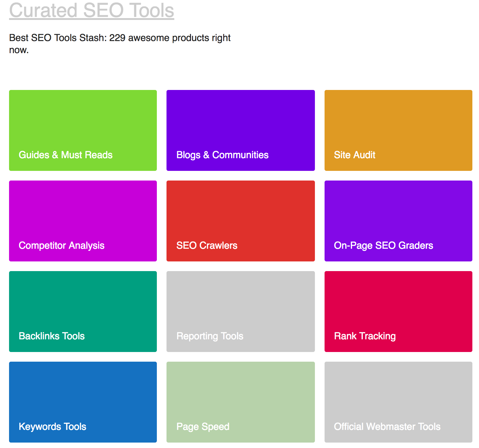The image size is (479, 448).
Task: Open the Curated SEO Tools title link
Action: click(91, 10)
